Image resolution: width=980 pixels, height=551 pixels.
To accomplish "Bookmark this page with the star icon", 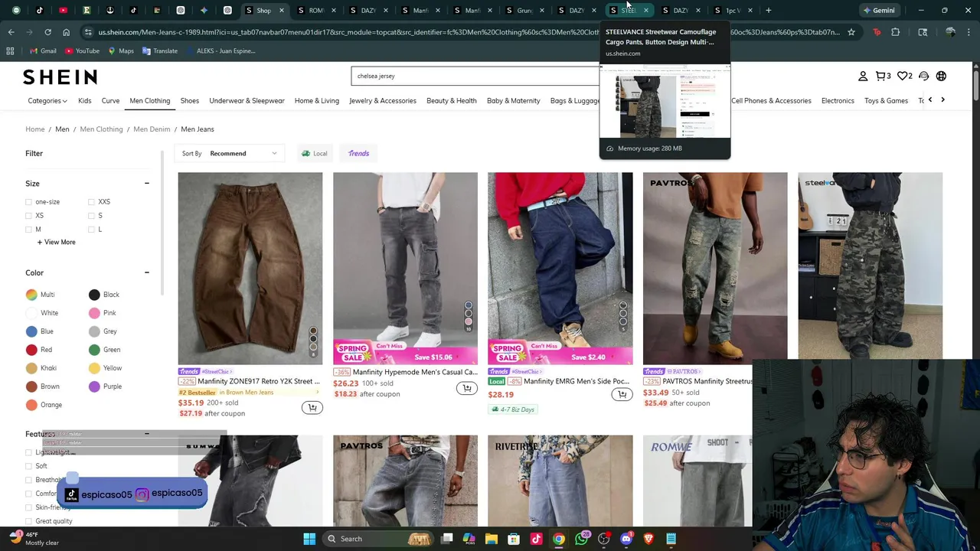I will [851, 32].
